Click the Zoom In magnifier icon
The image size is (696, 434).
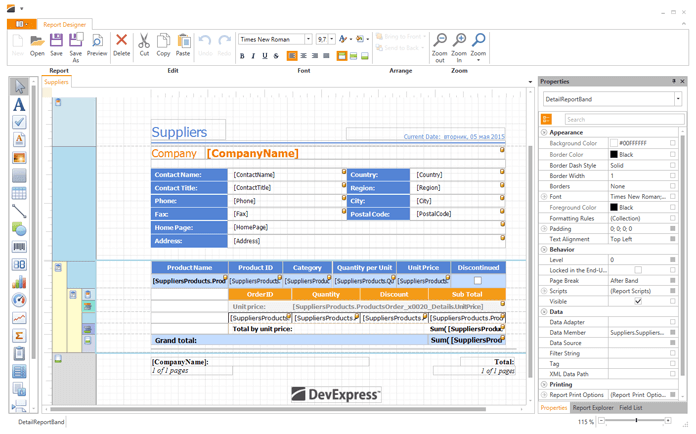pyautogui.click(x=459, y=43)
